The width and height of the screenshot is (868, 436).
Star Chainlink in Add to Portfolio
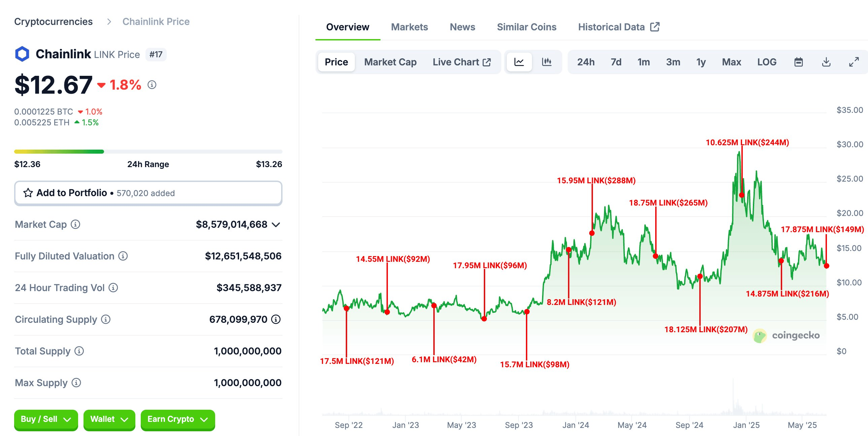tap(28, 193)
